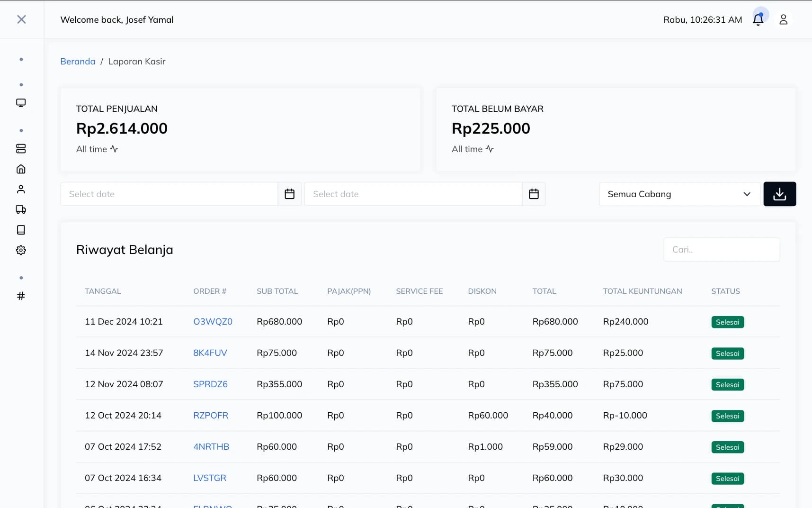Open the notifications bell

coord(758,19)
